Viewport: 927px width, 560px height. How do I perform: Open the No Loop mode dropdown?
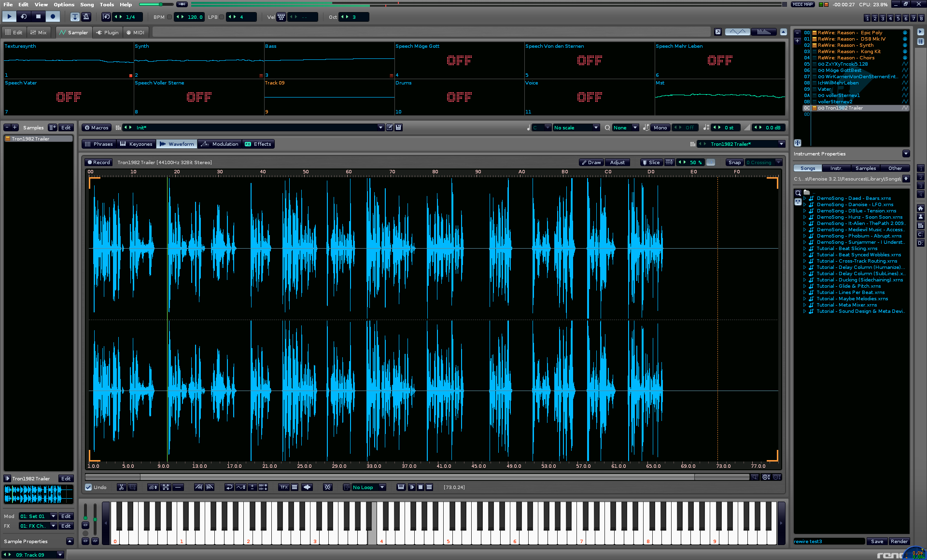(x=368, y=487)
